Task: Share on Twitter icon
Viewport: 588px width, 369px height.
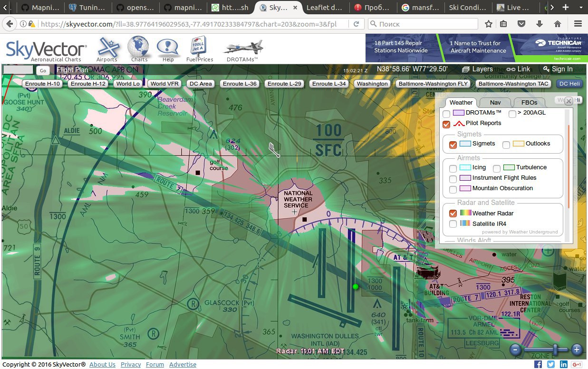Action: tap(551, 364)
